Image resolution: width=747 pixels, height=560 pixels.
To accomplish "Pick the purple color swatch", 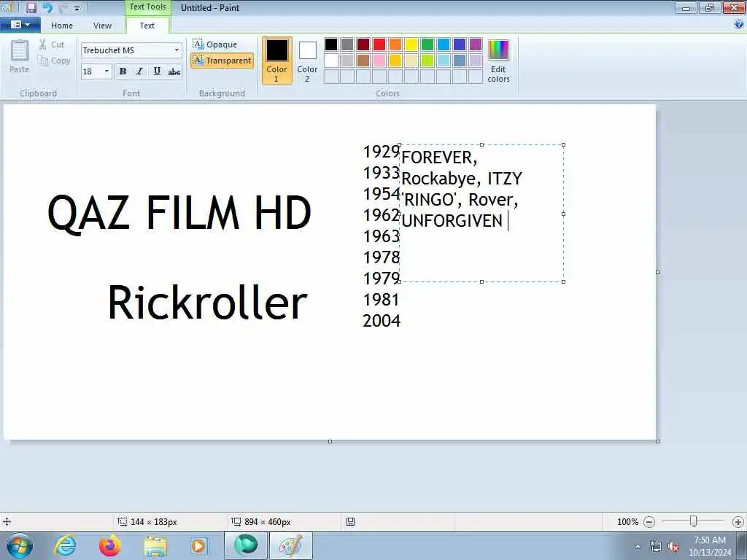I will point(476,44).
